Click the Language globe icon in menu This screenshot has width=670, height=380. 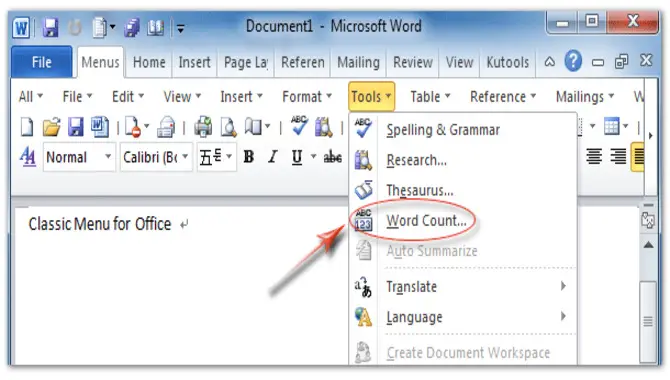click(363, 317)
